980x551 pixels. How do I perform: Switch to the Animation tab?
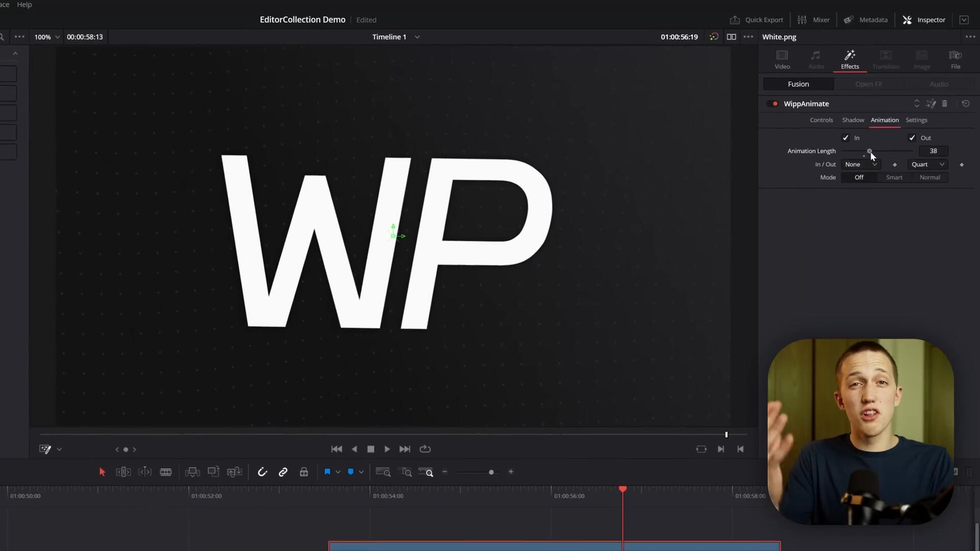pyautogui.click(x=885, y=119)
